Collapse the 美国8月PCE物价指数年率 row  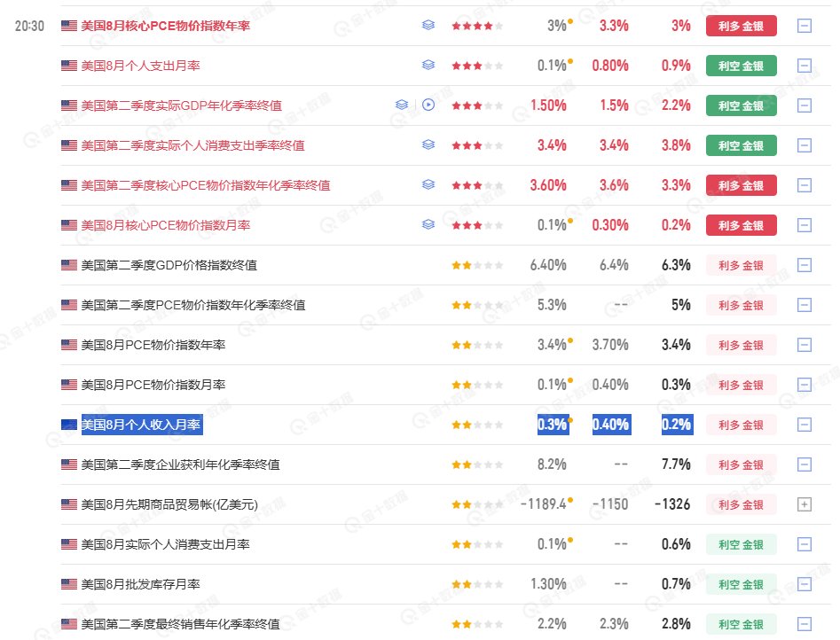point(805,345)
